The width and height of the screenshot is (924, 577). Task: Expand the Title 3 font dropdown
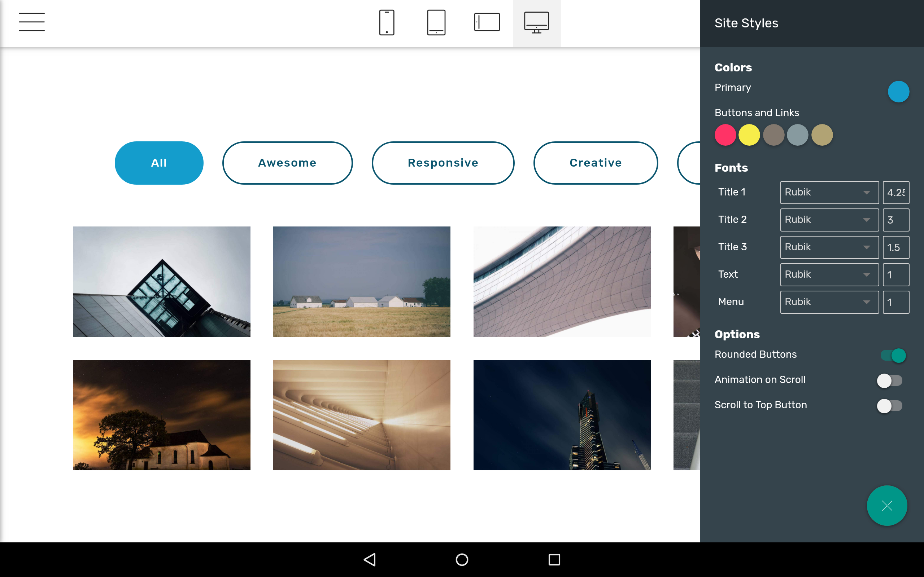(829, 247)
